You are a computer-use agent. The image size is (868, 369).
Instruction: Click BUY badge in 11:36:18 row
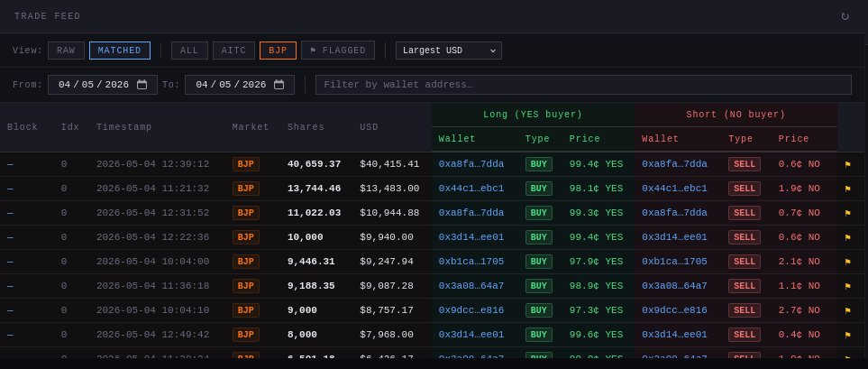click(x=539, y=286)
